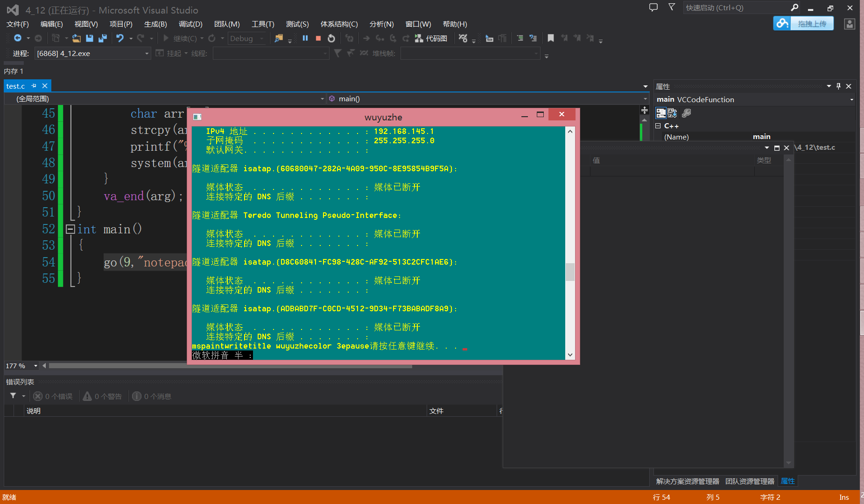This screenshot has width=864, height=504.
Task: Open the 调试(D) debug menu
Action: (x=190, y=24)
